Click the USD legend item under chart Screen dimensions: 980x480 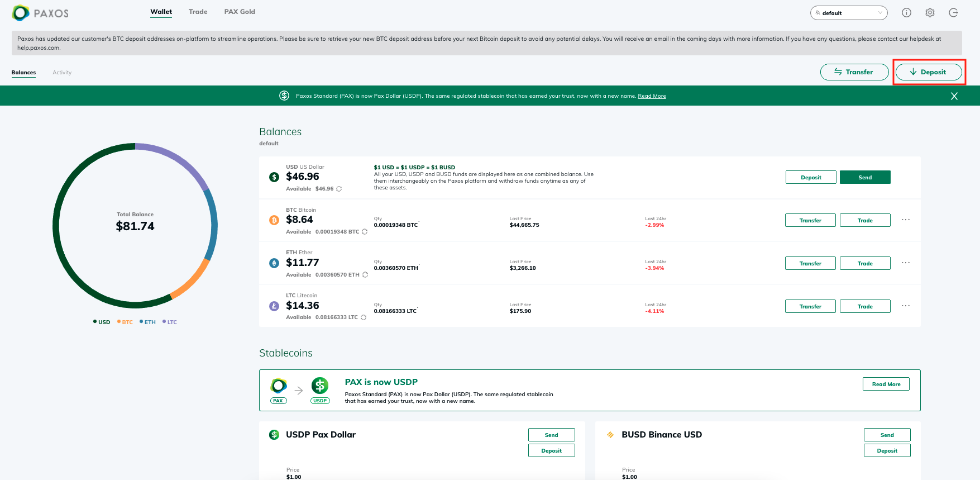coord(102,322)
